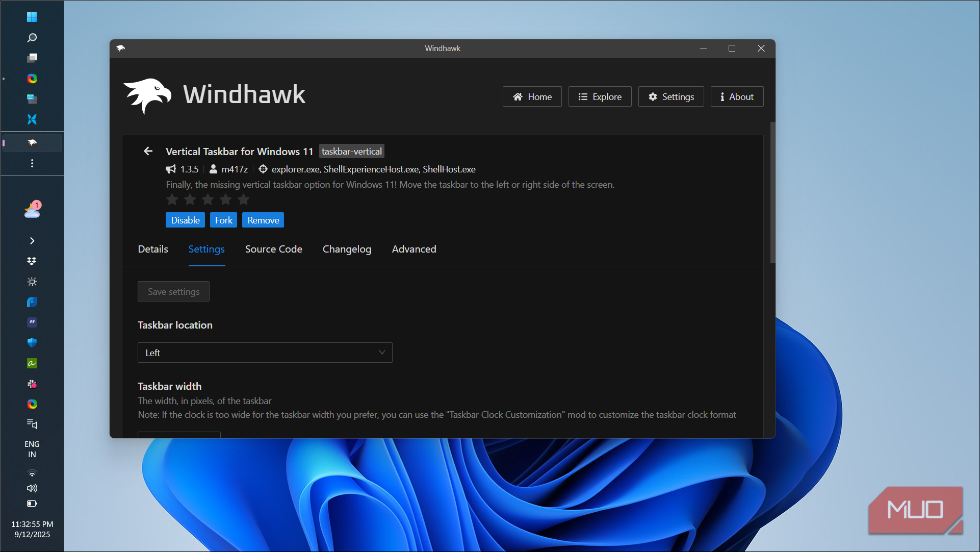Viewport: 980px width, 552px height.
Task: Launch Dropbox from the vertical taskbar
Action: [x=32, y=261]
